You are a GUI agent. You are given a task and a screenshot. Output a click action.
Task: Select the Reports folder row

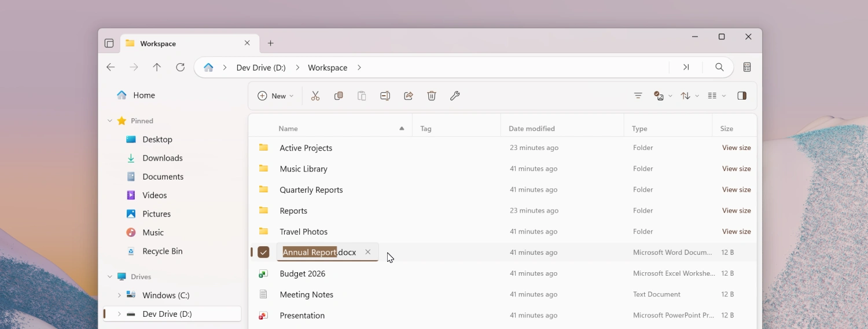502,211
